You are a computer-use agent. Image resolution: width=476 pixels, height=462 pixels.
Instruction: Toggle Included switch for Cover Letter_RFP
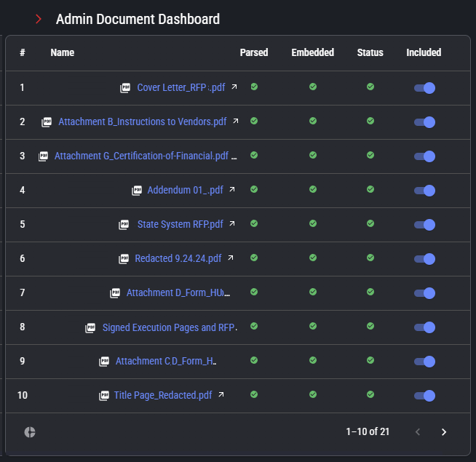point(424,88)
